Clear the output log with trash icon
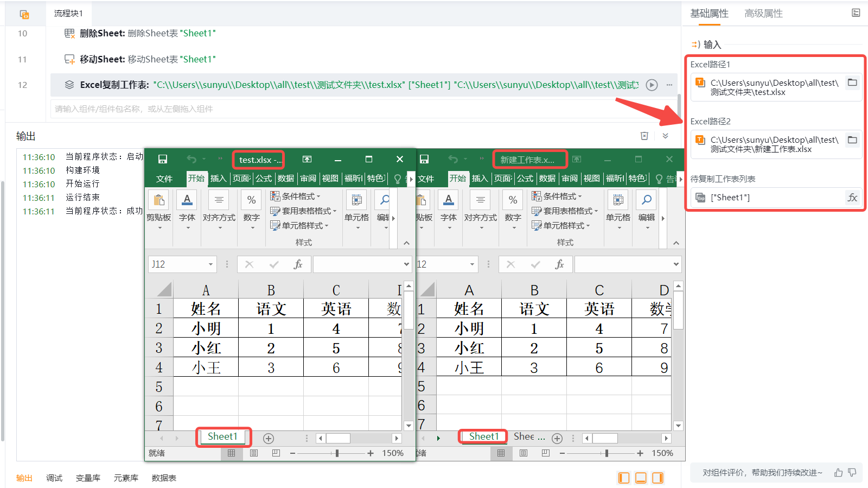Viewport: 868px width, 488px height. click(x=644, y=136)
